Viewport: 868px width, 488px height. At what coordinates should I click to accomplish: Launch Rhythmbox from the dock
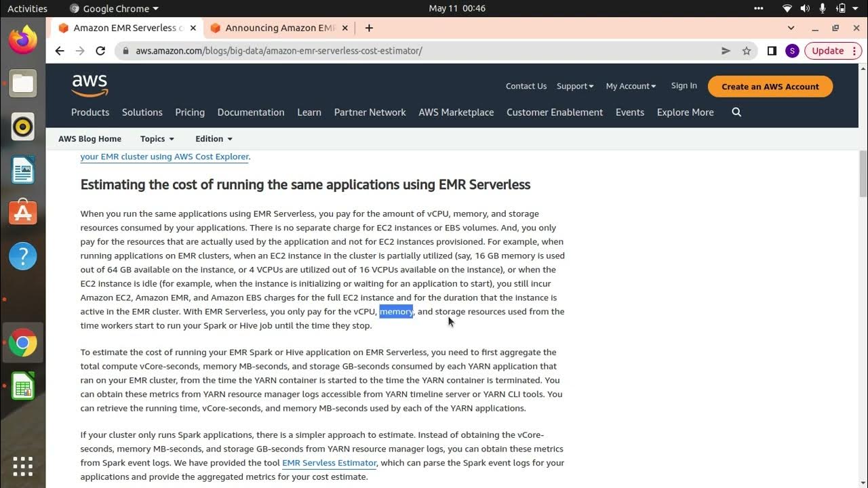[22, 127]
